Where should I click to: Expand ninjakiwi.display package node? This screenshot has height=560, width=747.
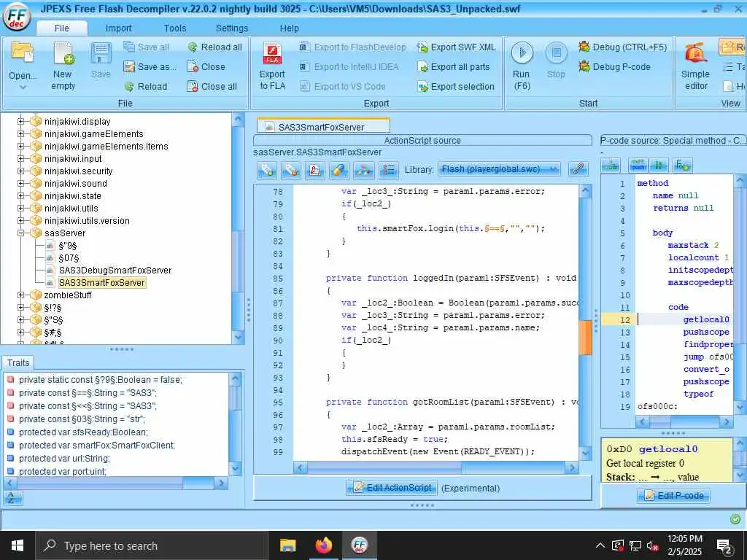[20, 122]
